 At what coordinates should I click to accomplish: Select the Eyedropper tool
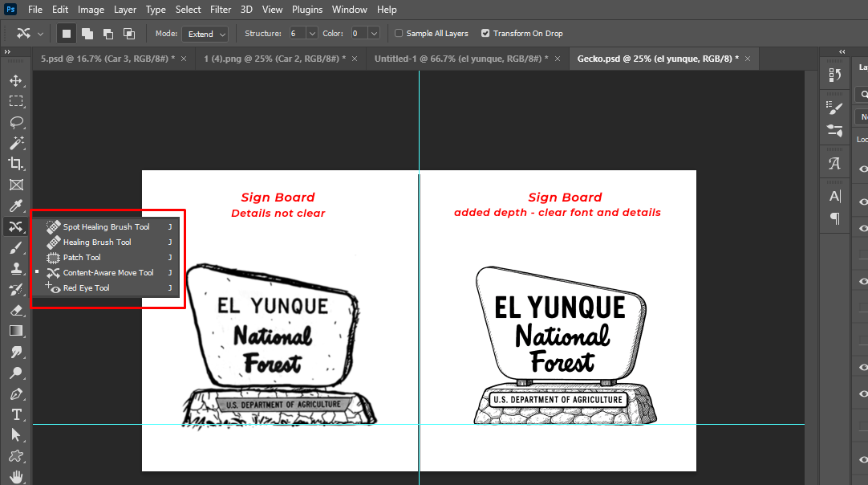tap(15, 206)
